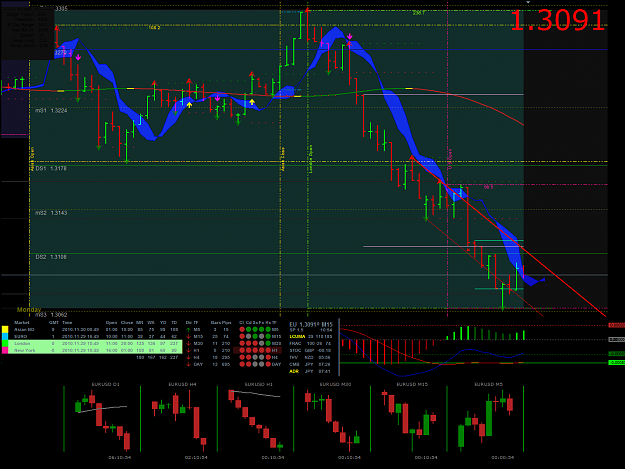Click the yellow Monday day label
Image resolution: width=625 pixels, height=469 pixels.
(x=29, y=310)
